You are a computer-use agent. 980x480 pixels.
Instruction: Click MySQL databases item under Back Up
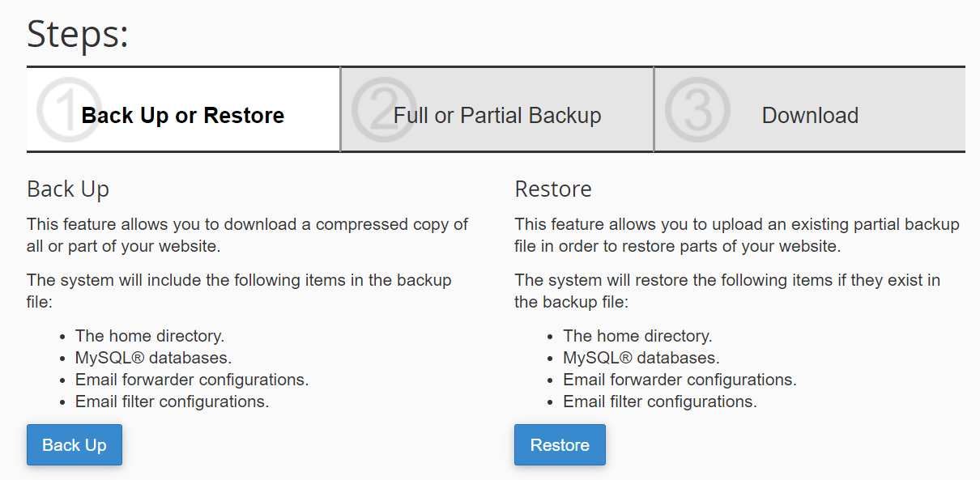coord(153,358)
